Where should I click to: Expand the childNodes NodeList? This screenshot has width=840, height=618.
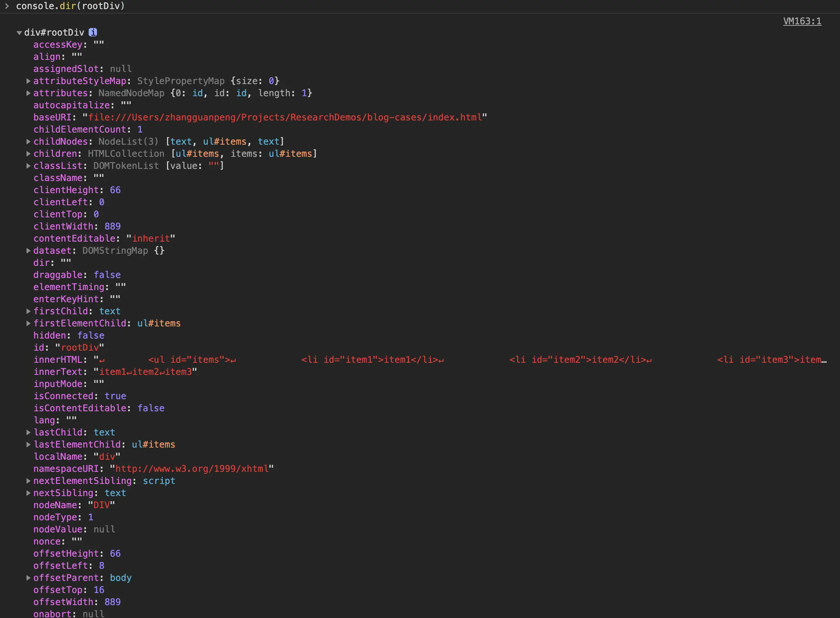[28, 141]
